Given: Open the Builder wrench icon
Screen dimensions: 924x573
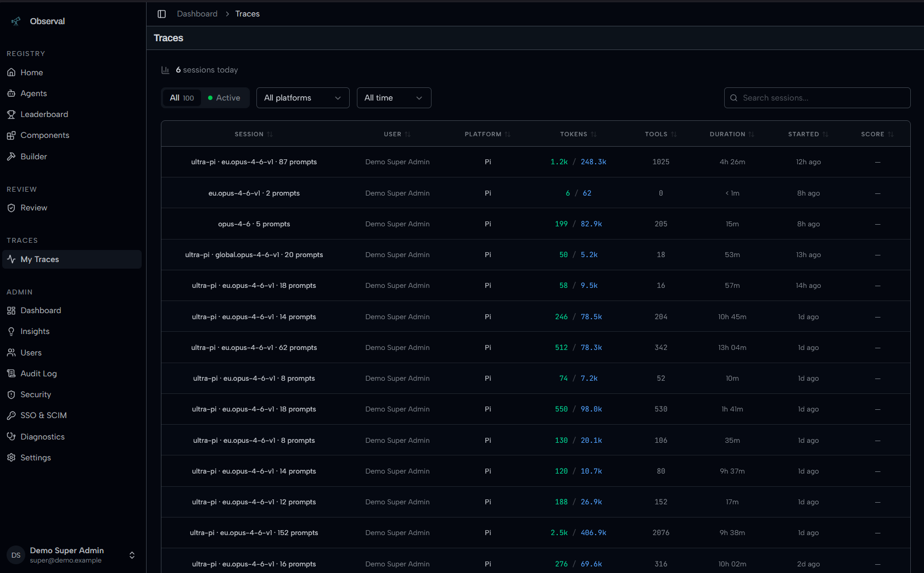Looking at the screenshot, I should 11,157.
